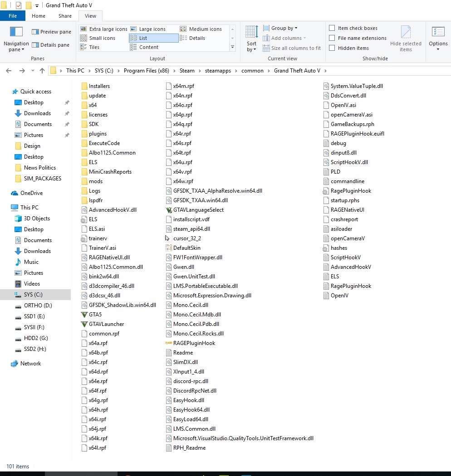The height and width of the screenshot is (476, 451).
Task: Select the OpenIV.asi file
Action: coord(340,105)
